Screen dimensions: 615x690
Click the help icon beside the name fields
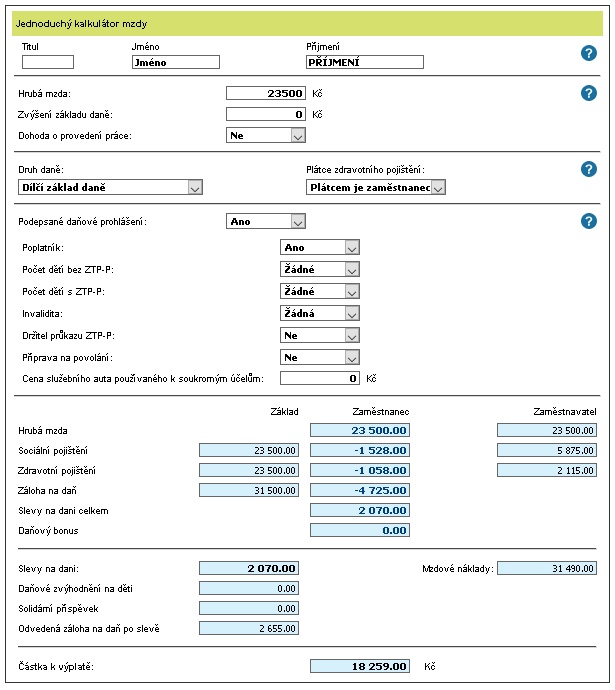tap(589, 53)
